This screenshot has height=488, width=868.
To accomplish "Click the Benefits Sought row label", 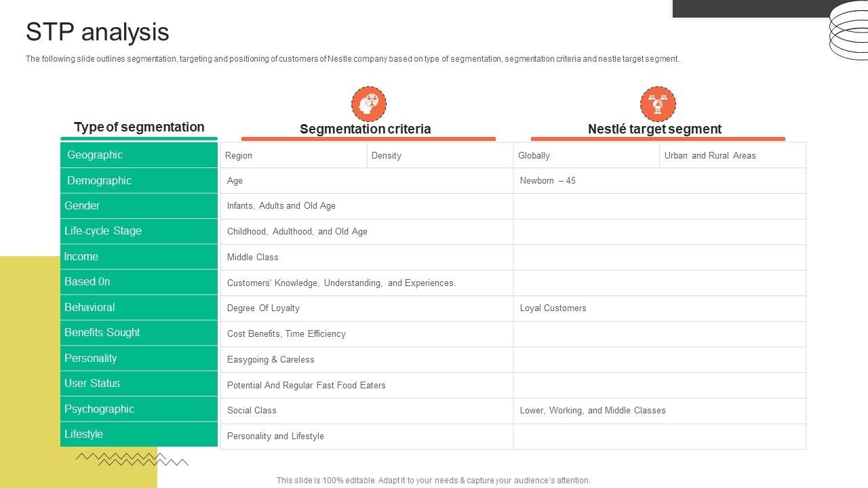I will 139,333.
